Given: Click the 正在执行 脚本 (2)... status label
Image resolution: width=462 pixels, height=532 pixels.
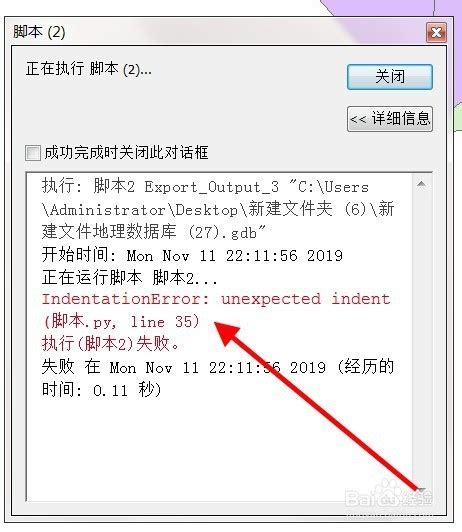Looking at the screenshot, I should tap(89, 70).
